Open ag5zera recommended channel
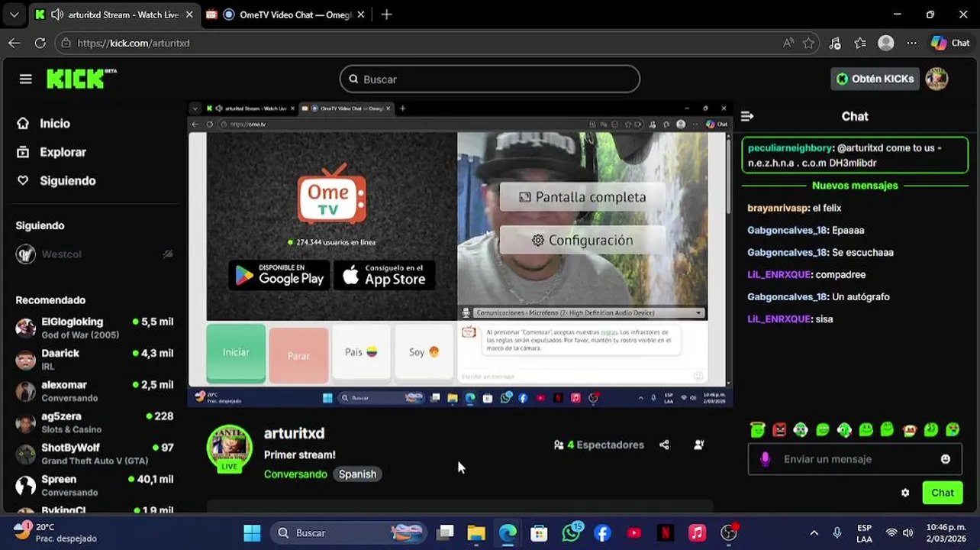980x550 pixels. (x=95, y=422)
